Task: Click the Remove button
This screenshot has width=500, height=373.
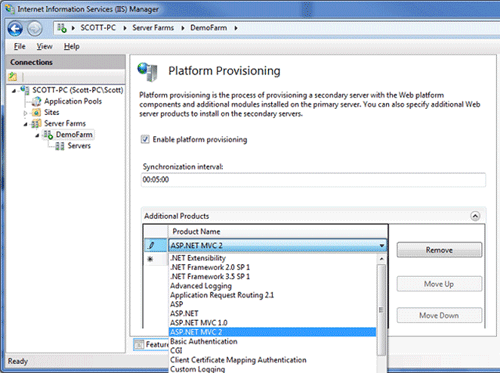Action: click(x=439, y=250)
